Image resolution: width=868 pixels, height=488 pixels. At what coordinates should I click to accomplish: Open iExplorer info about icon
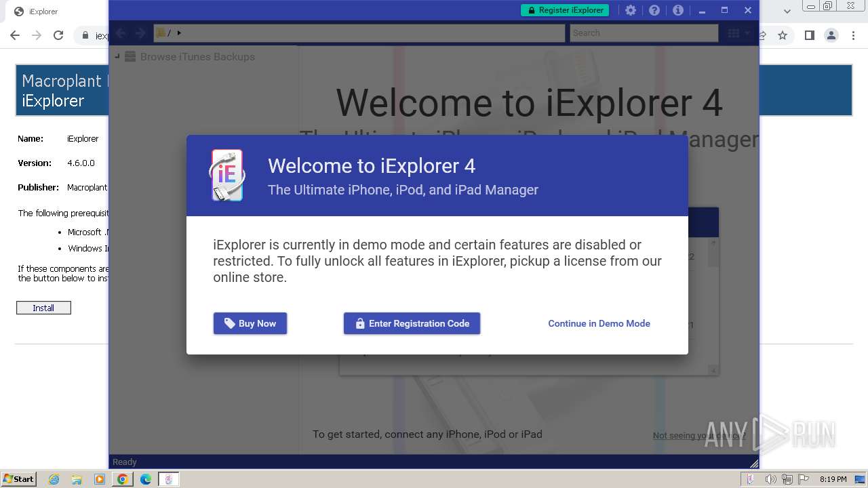click(x=678, y=10)
